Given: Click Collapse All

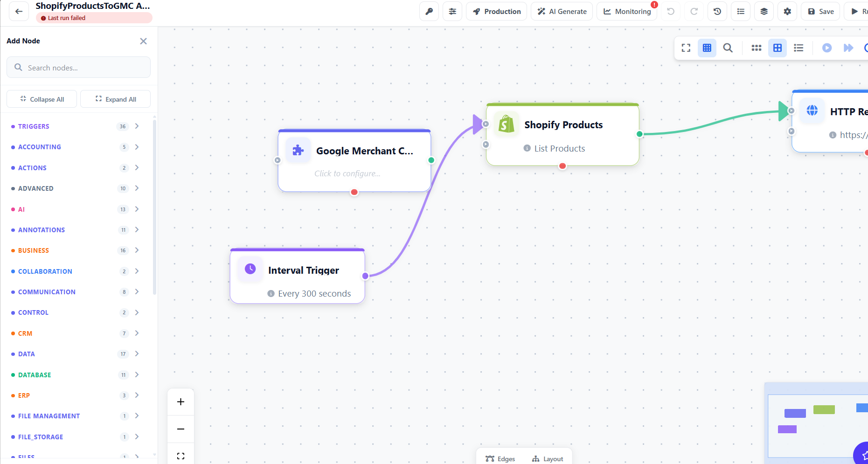Looking at the screenshot, I should [x=42, y=99].
